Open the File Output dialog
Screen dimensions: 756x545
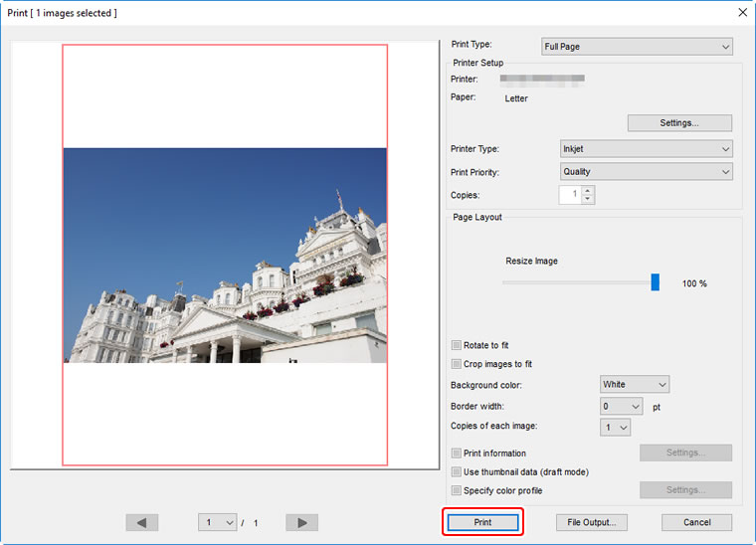(592, 522)
